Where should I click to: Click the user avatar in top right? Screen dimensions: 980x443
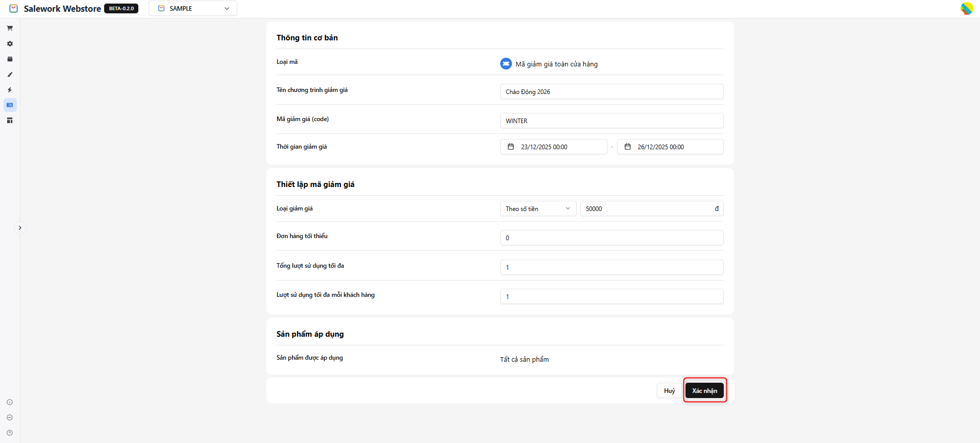(x=966, y=9)
